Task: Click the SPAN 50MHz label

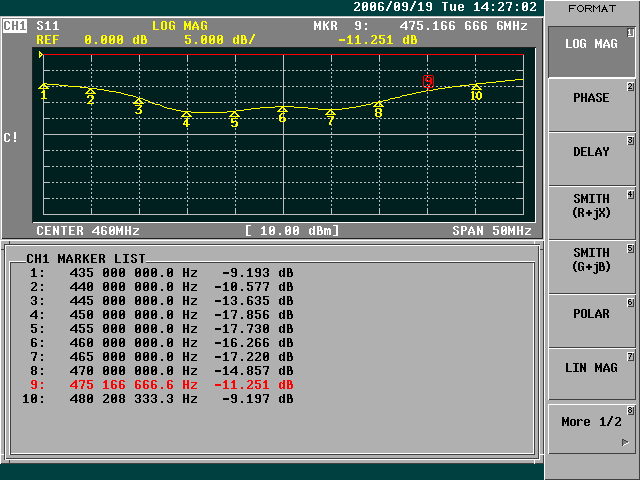Action: coord(491,231)
